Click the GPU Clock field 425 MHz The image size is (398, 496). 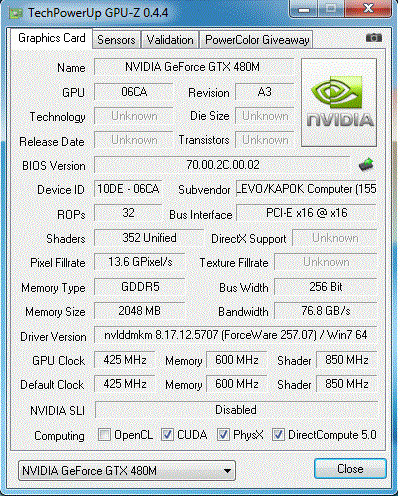tap(125, 360)
